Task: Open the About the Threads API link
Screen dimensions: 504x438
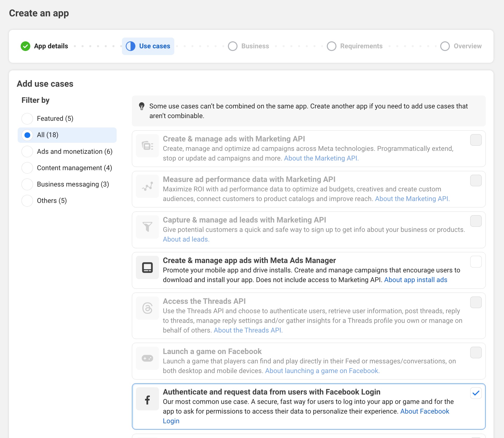Action: 248,330
